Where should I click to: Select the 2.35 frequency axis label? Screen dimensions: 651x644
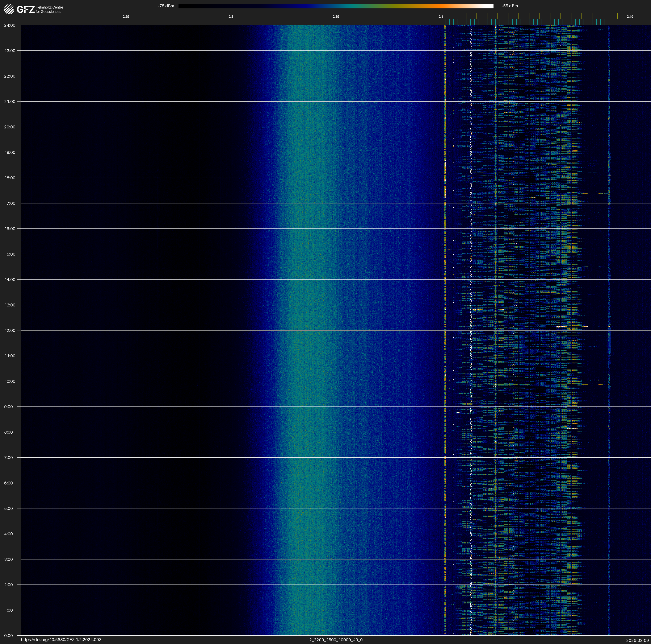(x=336, y=17)
